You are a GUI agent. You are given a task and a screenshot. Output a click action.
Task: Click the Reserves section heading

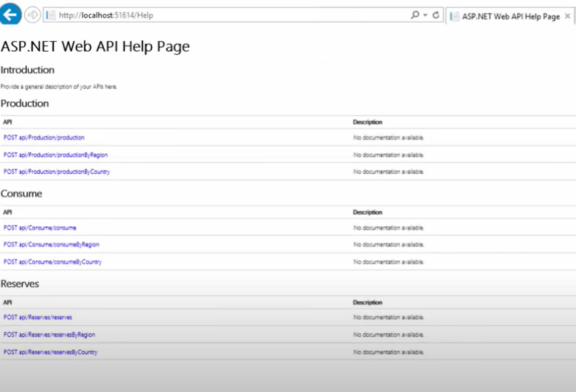[20, 284]
